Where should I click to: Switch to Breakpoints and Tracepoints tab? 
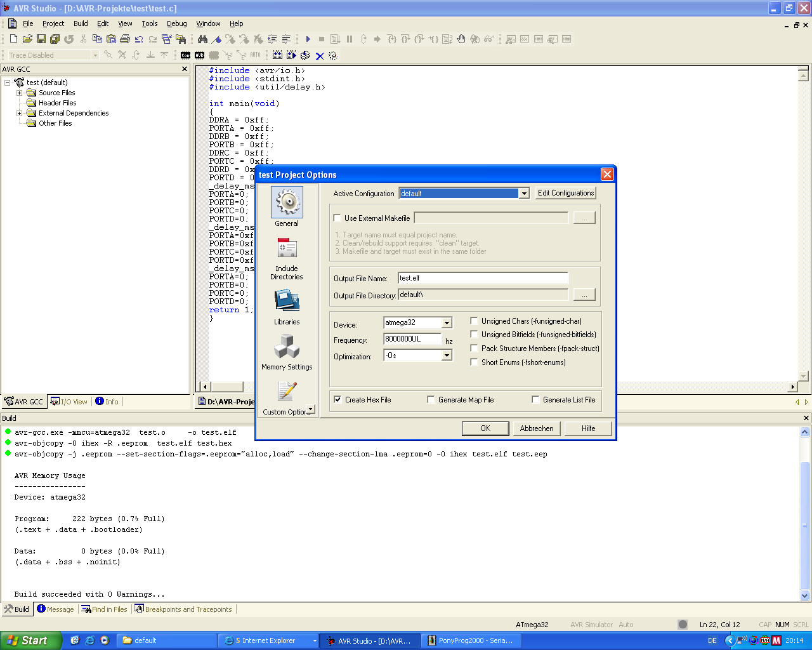183,609
